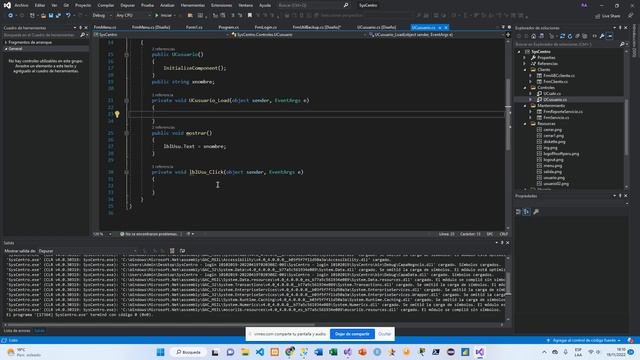
Task: Pin the Cuadro de herramientas panel
Action: (80, 28)
